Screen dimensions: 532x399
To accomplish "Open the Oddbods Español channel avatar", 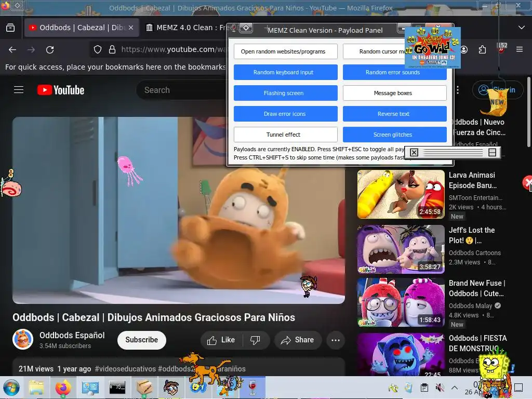I will click(23, 339).
